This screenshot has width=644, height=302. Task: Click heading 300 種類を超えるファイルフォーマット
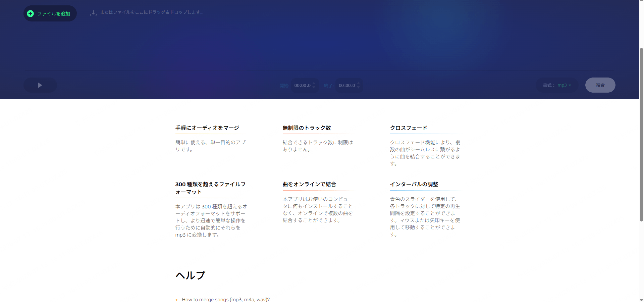tap(210, 188)
